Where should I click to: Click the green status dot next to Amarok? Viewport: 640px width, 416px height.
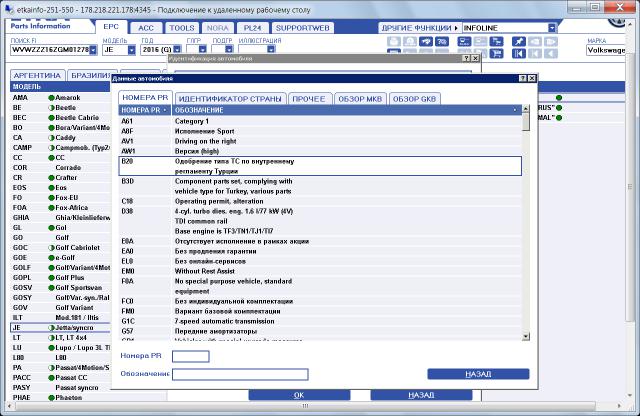[51, 98]
